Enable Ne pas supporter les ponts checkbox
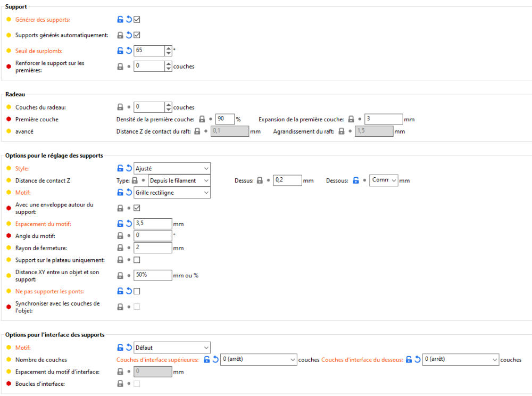532x396 pixels. (137, 291)
